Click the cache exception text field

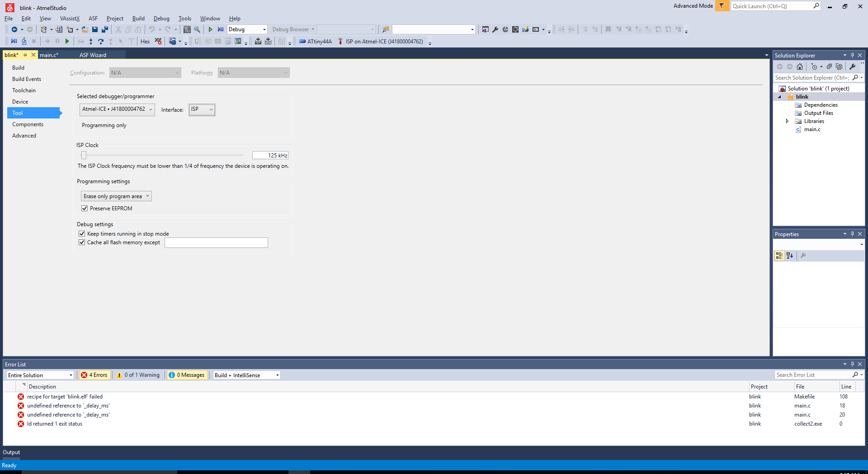[216, 242]
